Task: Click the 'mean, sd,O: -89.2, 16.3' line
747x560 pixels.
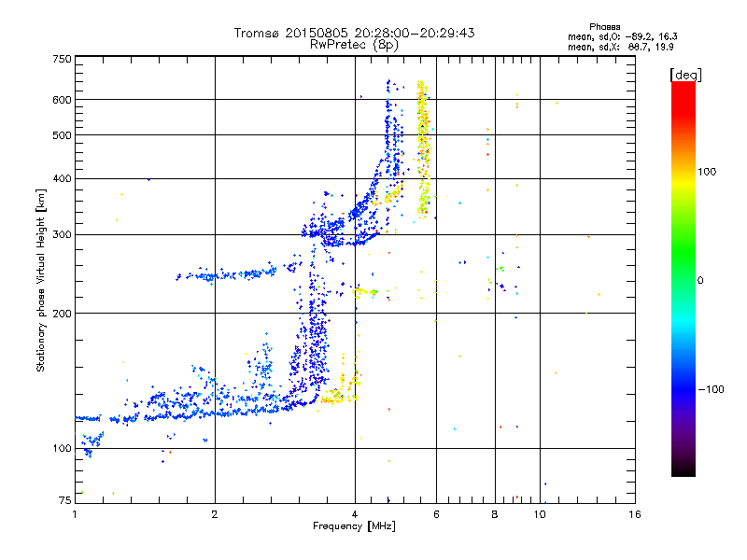Action: pyautogui.click(x=623, y=36)
